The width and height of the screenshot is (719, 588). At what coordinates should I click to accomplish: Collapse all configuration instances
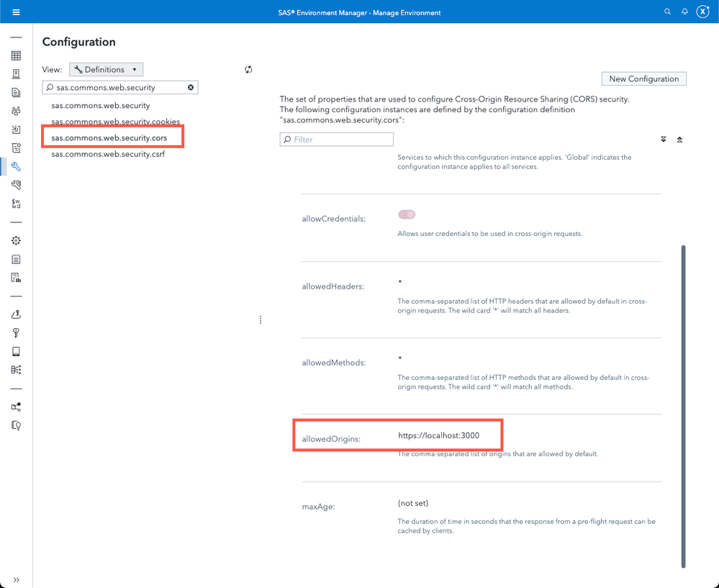679,140
